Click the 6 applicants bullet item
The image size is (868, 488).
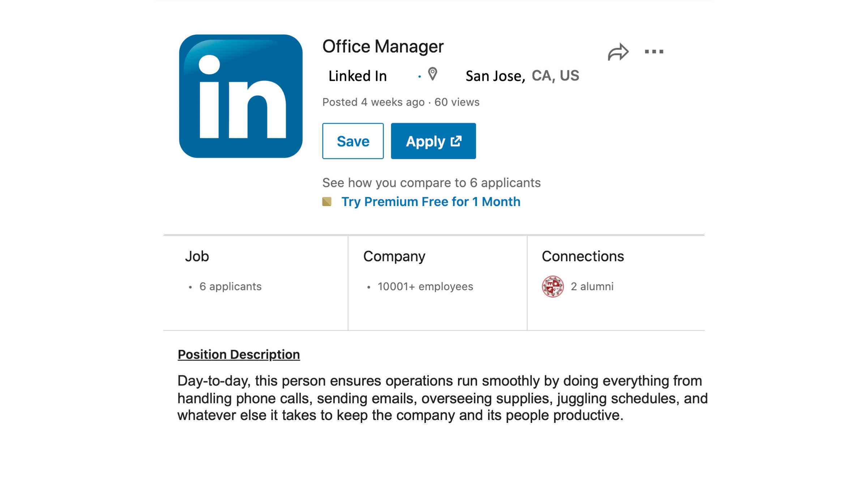click(230, 286)
